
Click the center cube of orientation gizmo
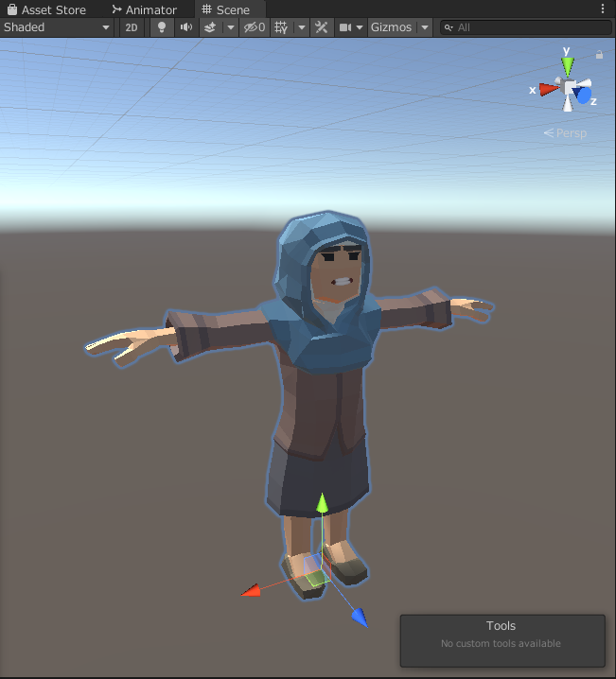click(x=569, y=87)
